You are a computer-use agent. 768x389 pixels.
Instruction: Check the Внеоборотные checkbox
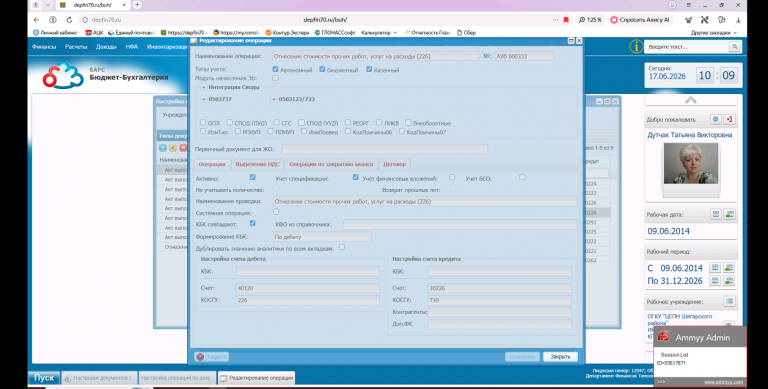pos(408,122)
